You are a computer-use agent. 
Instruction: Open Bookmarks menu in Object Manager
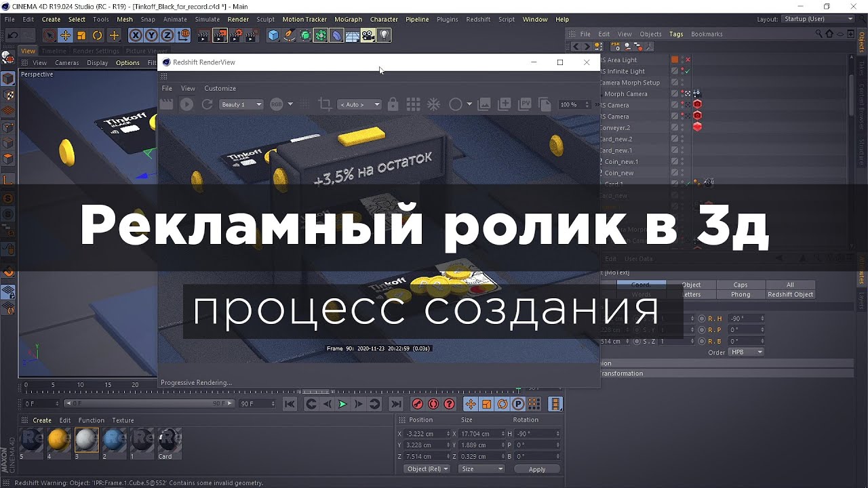(x=707, y=34)
